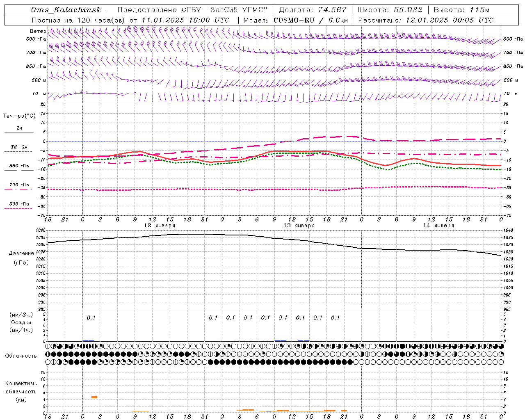Click the "700 гПа" temperature legend entry
This screenshot has height=420, width=525.
click(x=19, y=185)
